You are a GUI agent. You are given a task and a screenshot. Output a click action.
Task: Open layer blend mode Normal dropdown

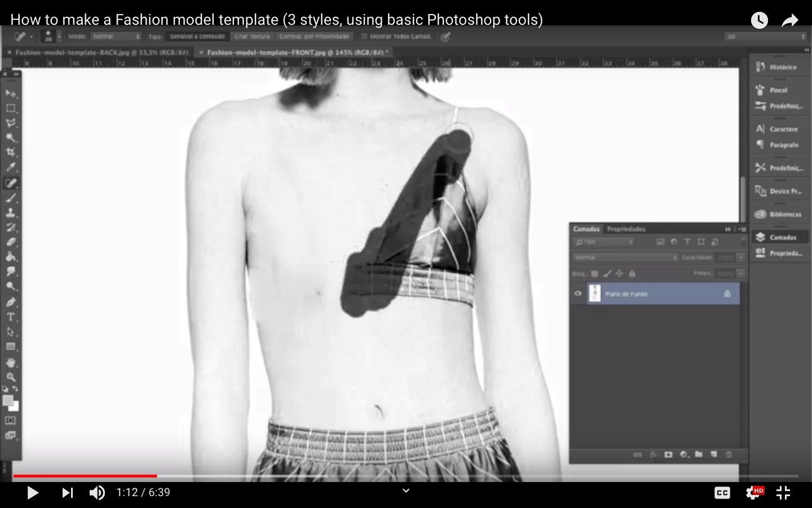point(625,257)
